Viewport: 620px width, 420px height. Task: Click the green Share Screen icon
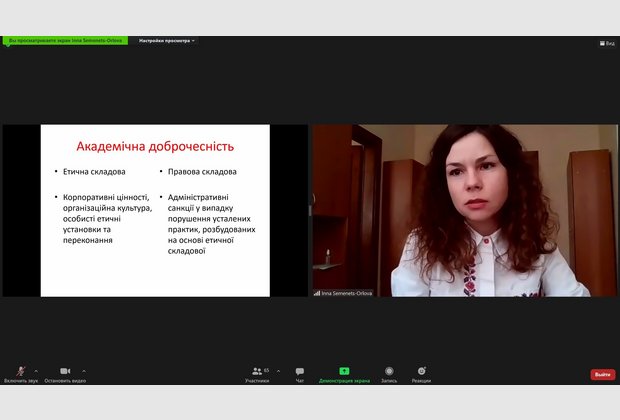(344, 371)
